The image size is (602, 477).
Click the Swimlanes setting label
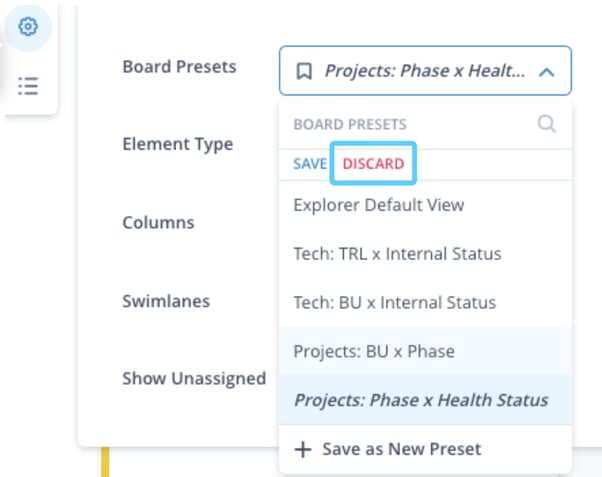coord(166,300)
